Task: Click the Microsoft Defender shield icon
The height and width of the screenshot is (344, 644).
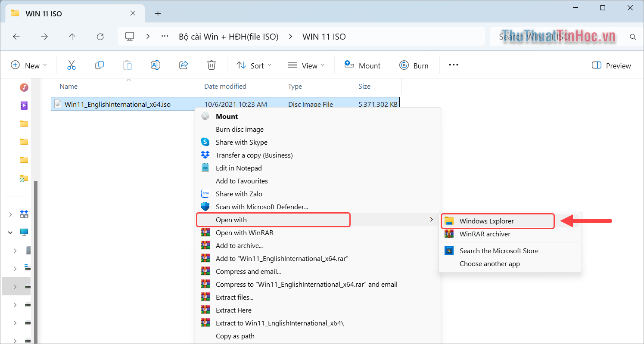Action: (205, 207)
